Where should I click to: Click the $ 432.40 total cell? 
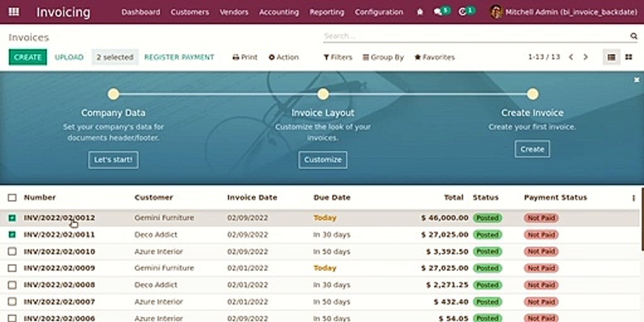coord(451,302)
